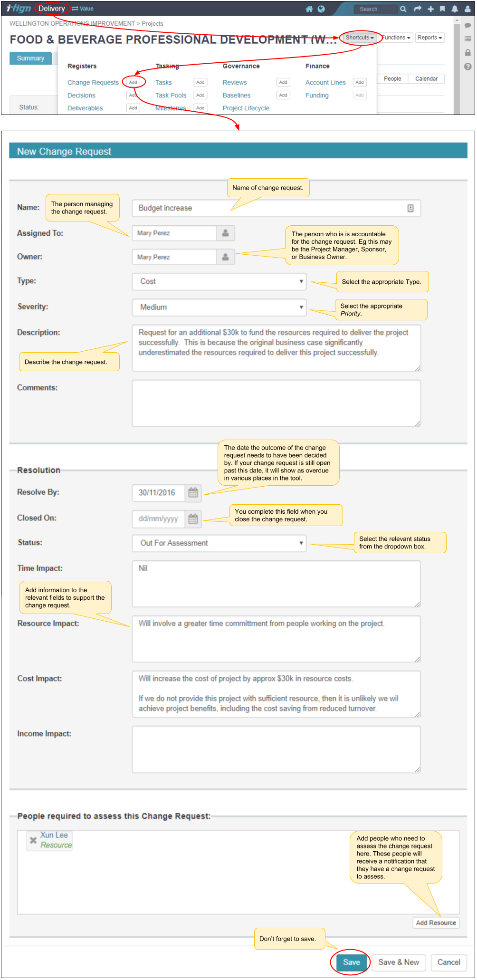
Task: Click Add next to Account Lines
Action: pyautogui.click(x=360, y=82)
